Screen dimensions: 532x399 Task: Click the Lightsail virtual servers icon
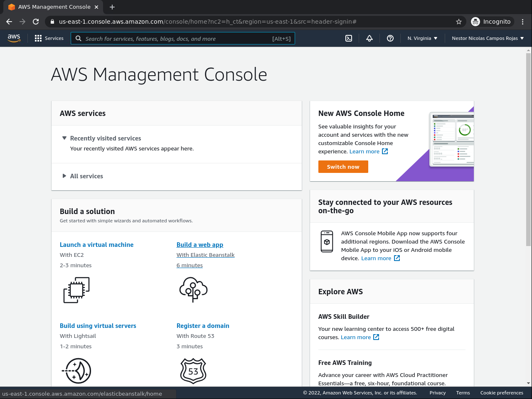[76, 371]
